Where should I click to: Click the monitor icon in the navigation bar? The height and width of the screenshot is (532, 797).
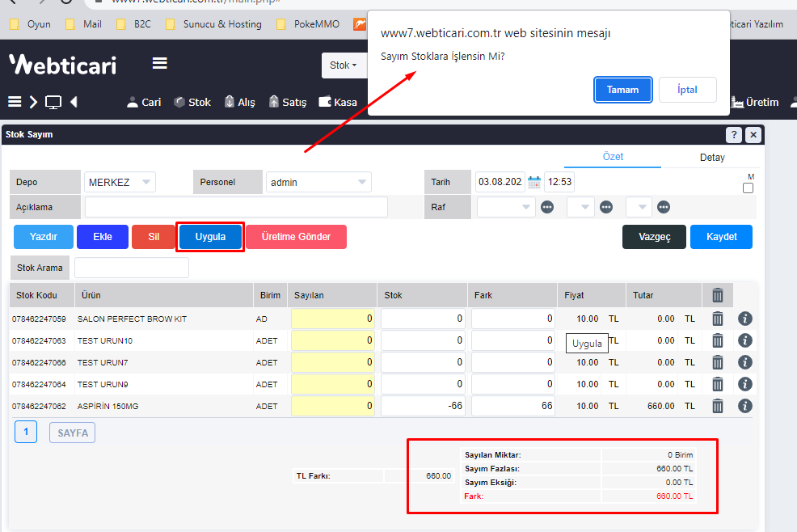pos(53,102)
